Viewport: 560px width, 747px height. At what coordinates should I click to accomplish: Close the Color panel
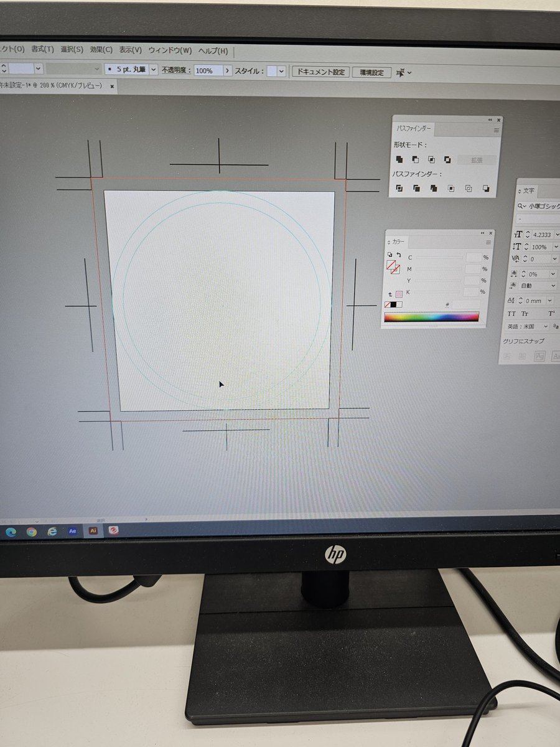(490, 232)
